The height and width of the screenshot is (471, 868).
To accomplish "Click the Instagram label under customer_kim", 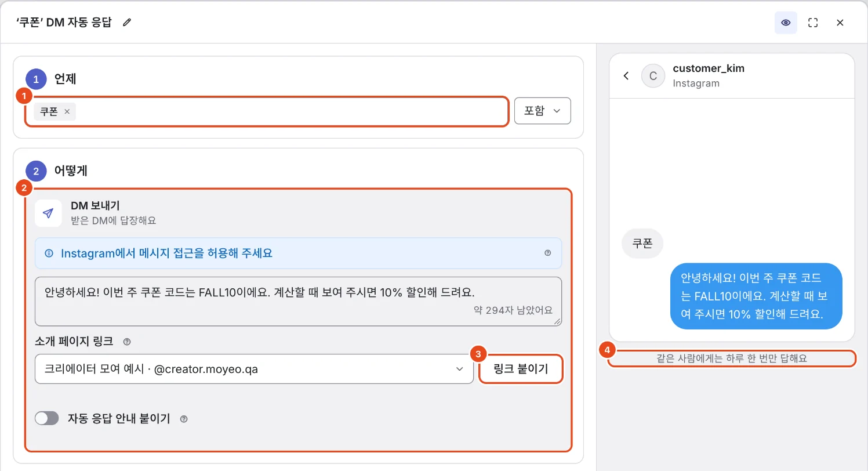I will (696, 83).
